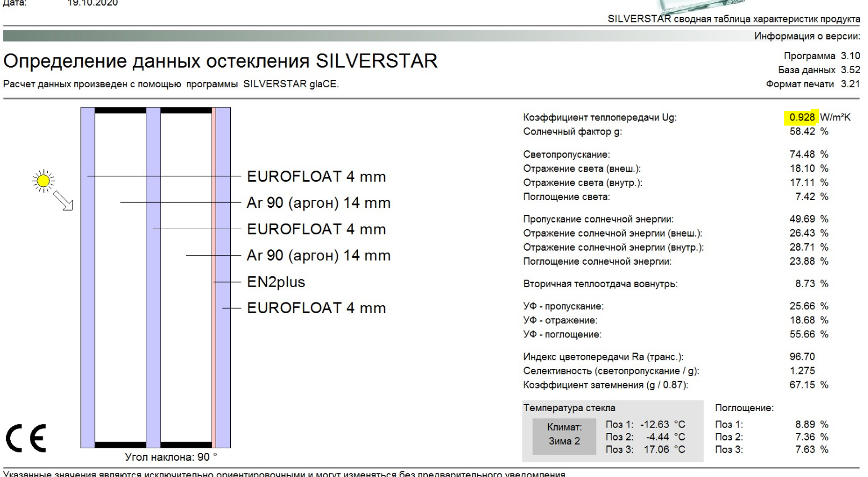Click the Солнечный фактор g value 58.42 %
The height and width of the screenshot is (477, 868).
click(809, 131)
